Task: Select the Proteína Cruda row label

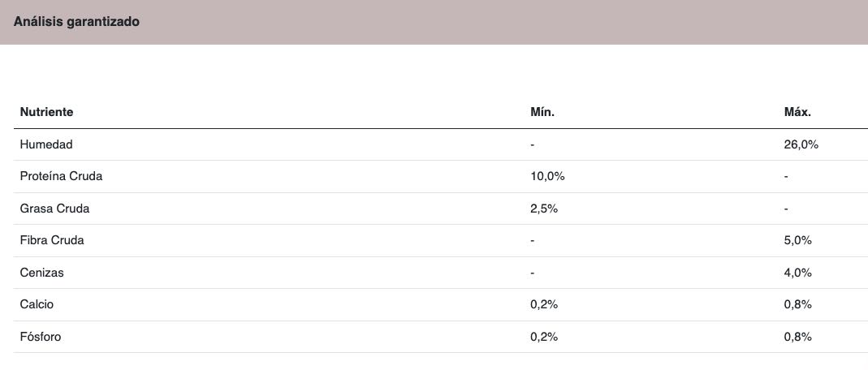Action: click(x=61, y=176)
